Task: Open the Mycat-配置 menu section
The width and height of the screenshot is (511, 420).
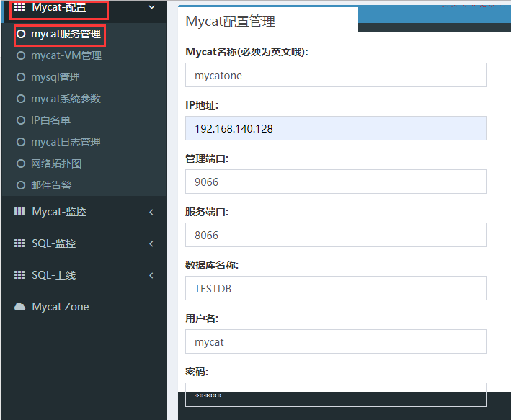Action: (x=59, y=7)
